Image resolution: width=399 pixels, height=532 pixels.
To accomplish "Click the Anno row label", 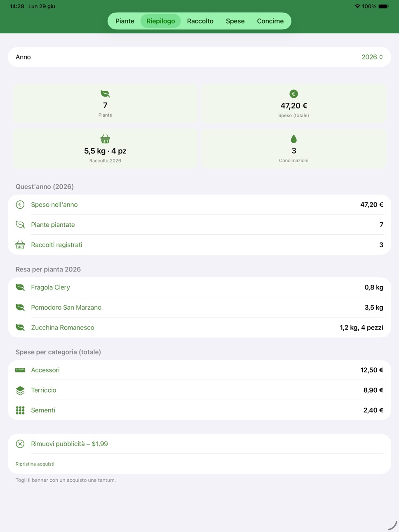I will [x=23, y=57].
